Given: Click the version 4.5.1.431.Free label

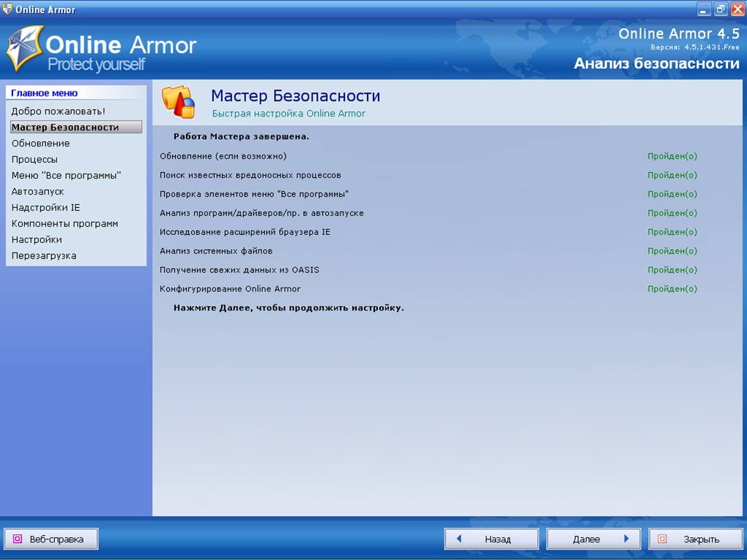Looking at the screenshot, I should pyautogui.click(x=695, y=48).
